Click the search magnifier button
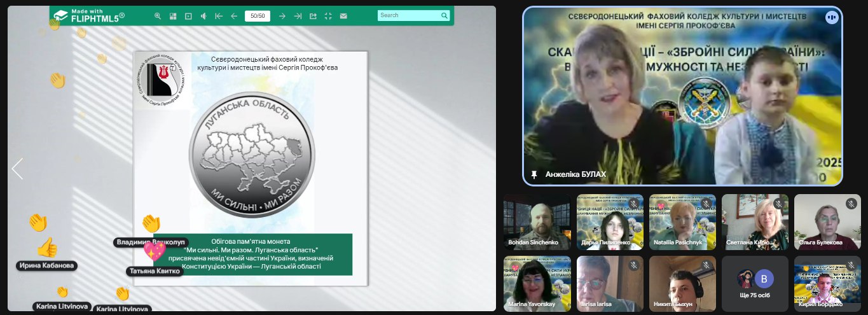Viewport: 868px width, 315px height. click(x=444, y=15)
